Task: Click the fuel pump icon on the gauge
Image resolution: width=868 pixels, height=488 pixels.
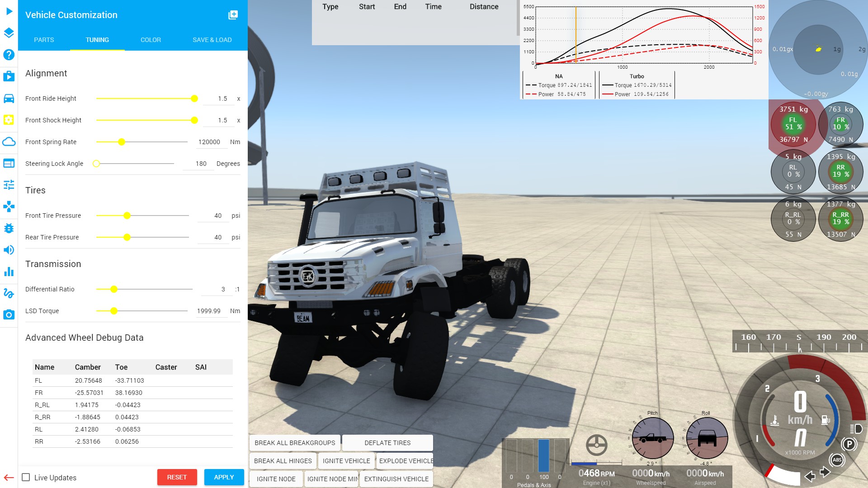Action: (826, 420)
